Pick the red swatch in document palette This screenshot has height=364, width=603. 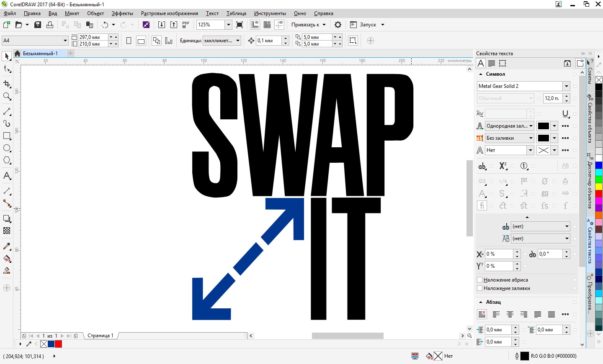click(58, 344)
